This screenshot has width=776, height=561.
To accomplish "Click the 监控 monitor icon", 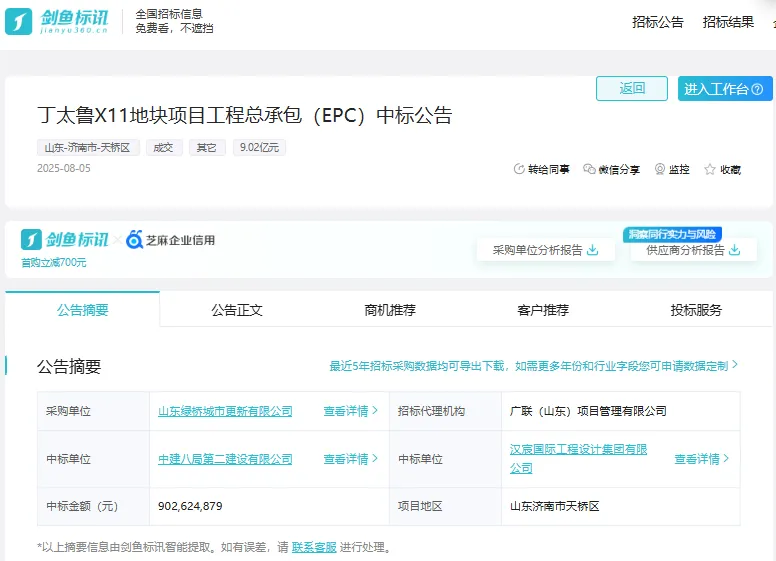I will pos(660,170).
